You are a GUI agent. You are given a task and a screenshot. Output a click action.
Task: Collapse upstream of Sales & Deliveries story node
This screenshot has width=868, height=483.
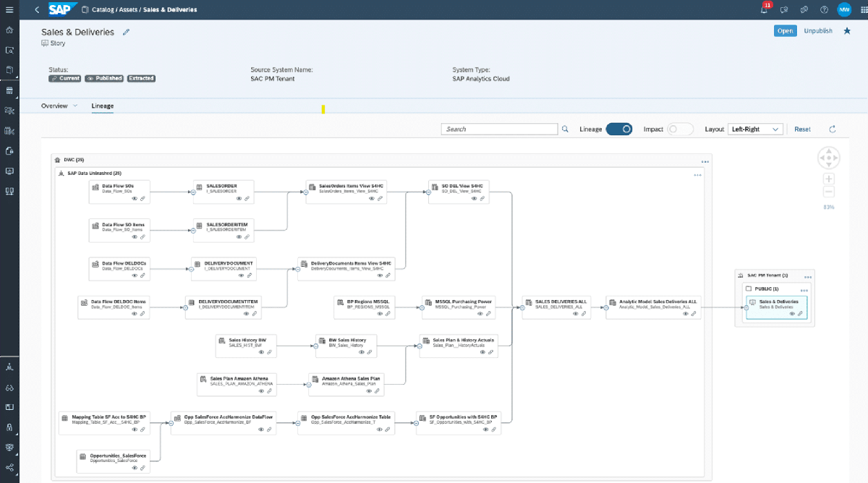[745, 307]
